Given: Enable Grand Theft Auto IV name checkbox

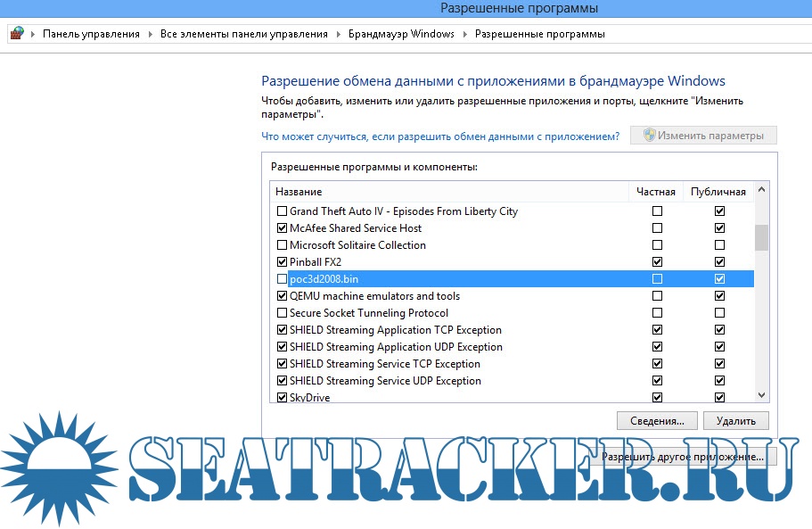Looking at the screenshot, I should tap(283, 211).
